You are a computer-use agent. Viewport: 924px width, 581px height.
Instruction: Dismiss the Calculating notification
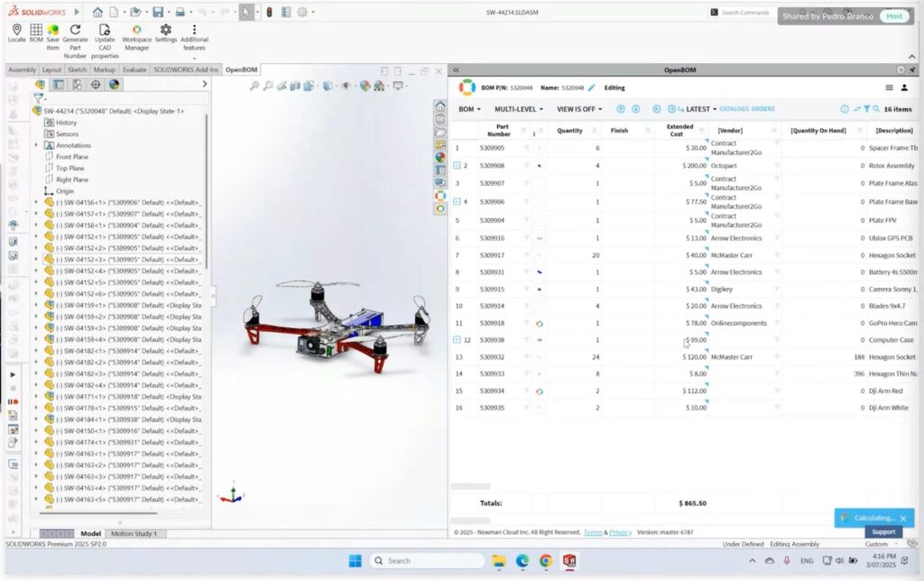pos(902,518)
